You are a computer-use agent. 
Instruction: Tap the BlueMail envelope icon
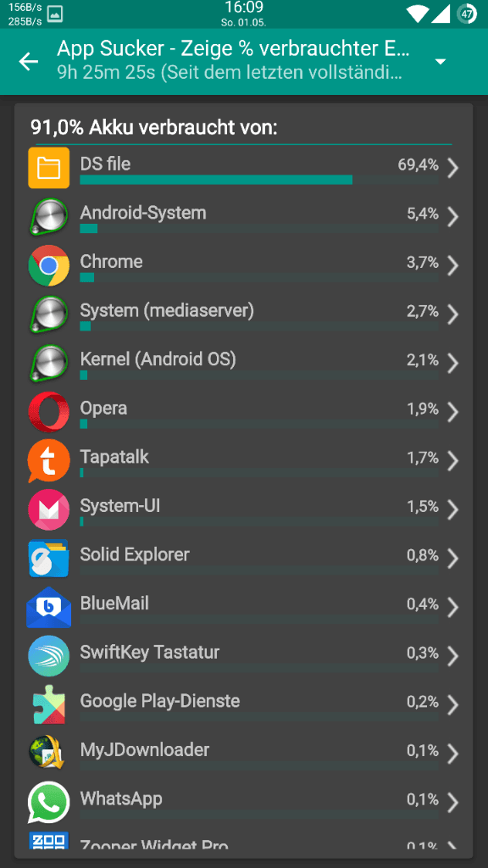[48, 607]
